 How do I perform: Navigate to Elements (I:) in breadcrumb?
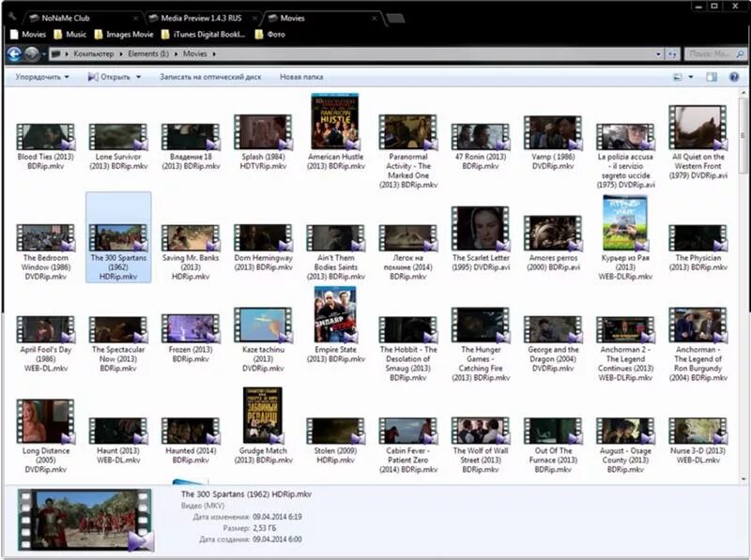(148, 54)
